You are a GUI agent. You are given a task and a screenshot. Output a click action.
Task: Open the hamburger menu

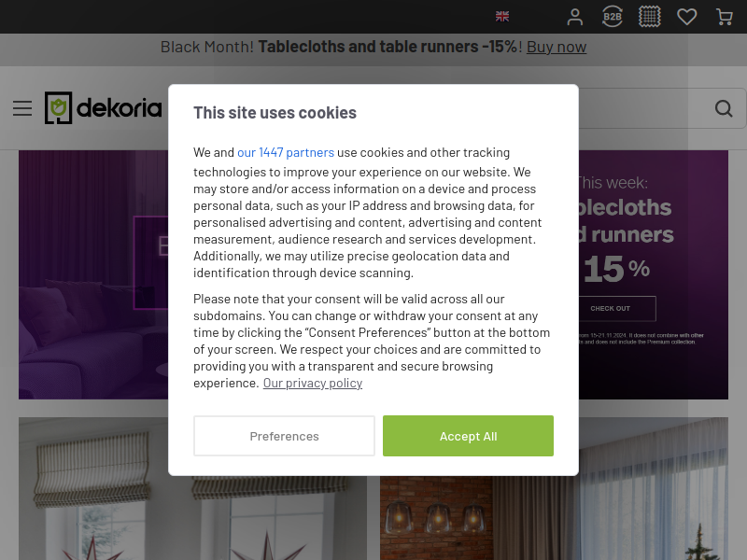click(x=22, y=108)
